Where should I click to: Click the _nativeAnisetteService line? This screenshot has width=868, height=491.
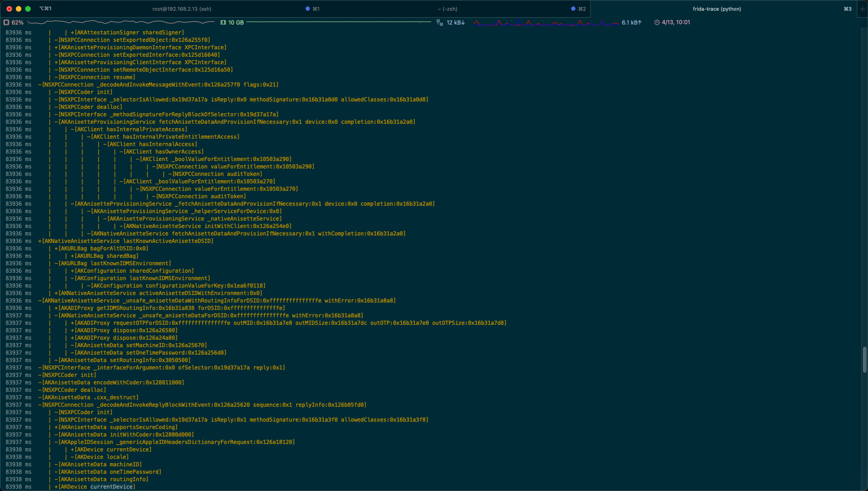[x=193, y=219]
